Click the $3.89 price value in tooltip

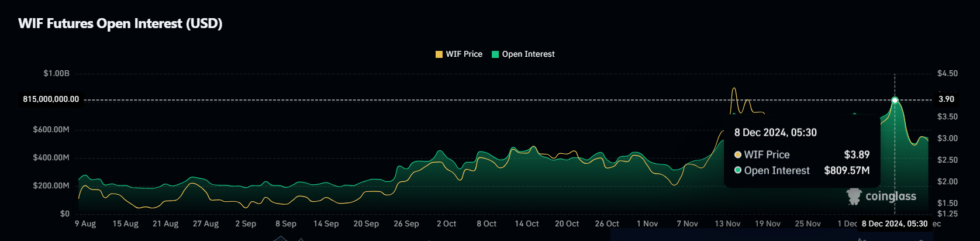click(x=857, y=154)
